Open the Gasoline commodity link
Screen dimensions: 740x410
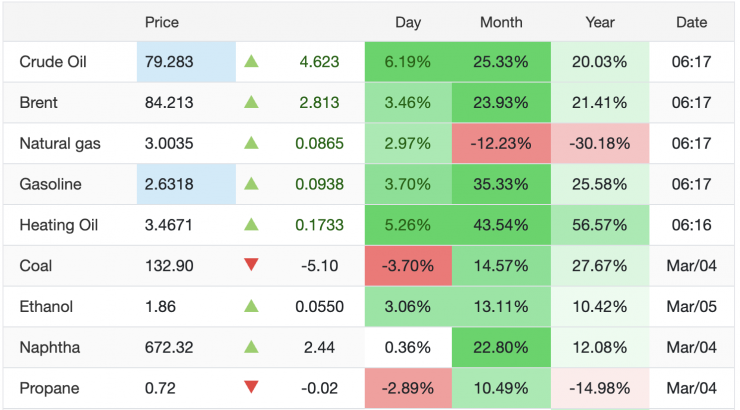coord(50,185)
